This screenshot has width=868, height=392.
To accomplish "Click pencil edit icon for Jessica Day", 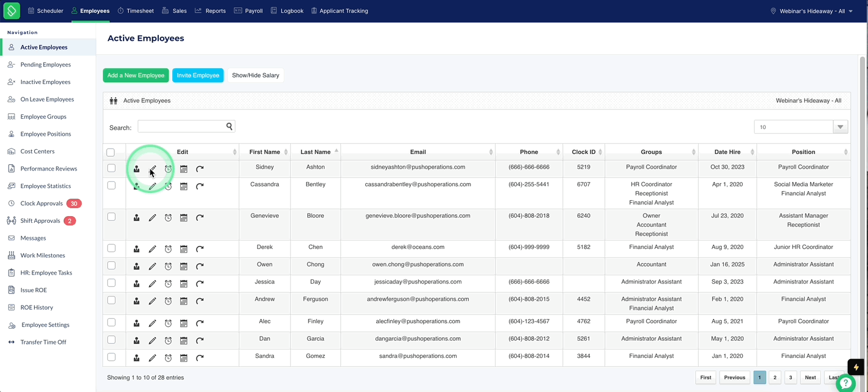I will (x=152, y=284).
